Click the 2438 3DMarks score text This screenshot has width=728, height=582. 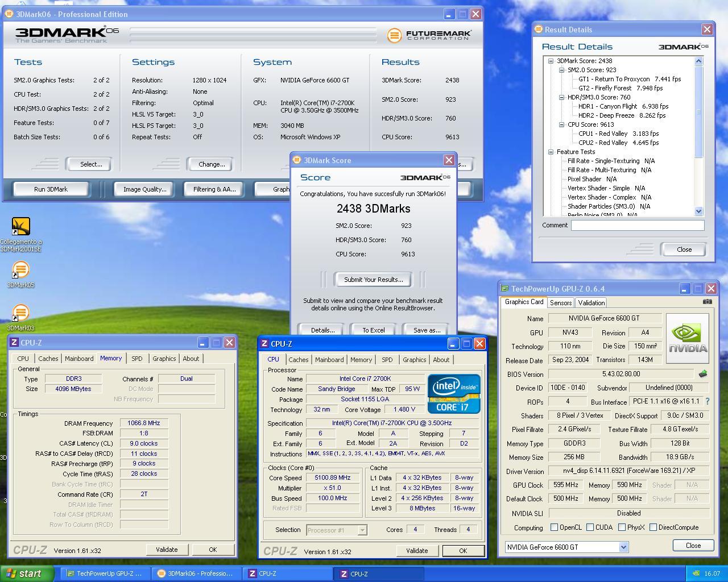(373, 209)
